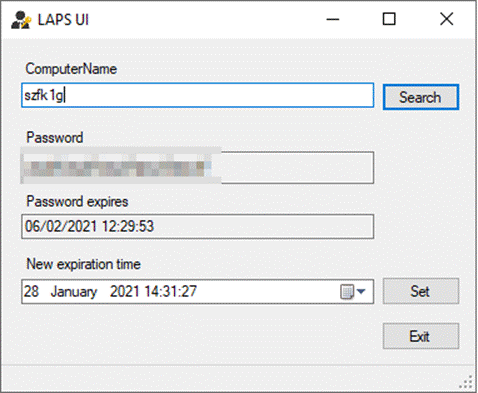Select minutes 31 in expiration time
Image resolution: width=478 pixels, height=393 pixels.
(x=169, y=291)
